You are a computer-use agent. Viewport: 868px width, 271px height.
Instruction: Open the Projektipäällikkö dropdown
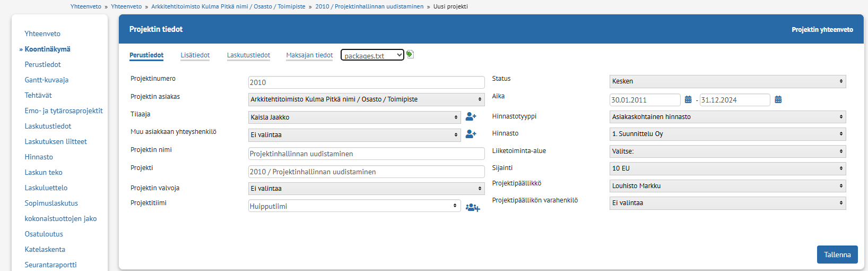(x=728, y=186)
